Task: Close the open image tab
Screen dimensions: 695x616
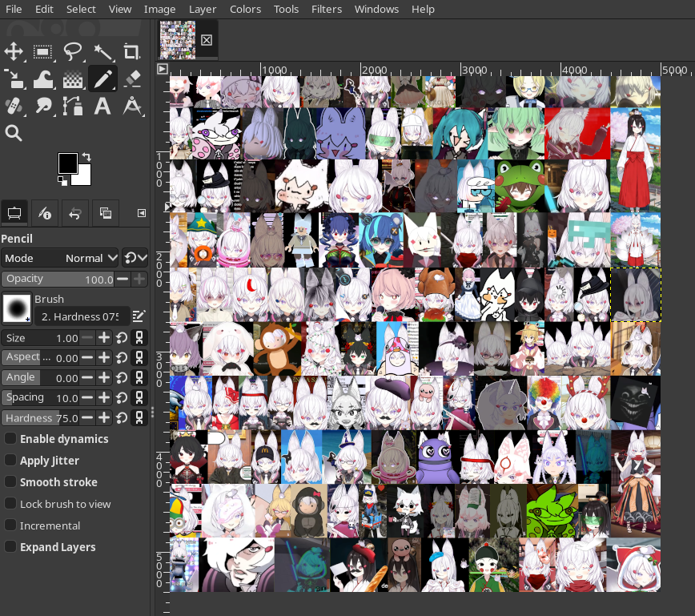Action: (x=206, y=40)
